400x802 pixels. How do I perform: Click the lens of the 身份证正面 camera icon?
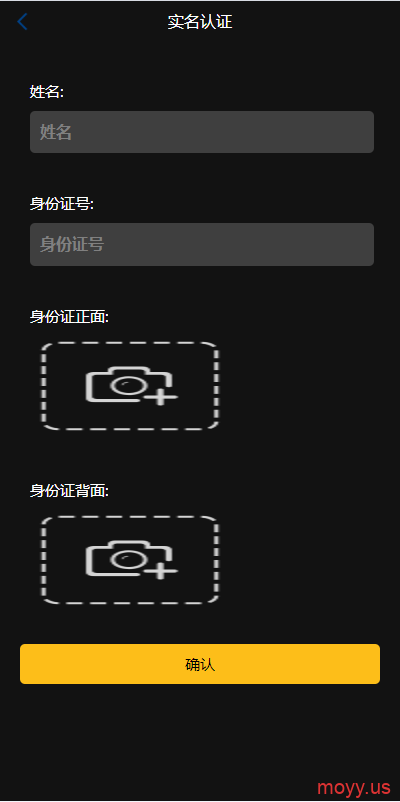point(124,386)
